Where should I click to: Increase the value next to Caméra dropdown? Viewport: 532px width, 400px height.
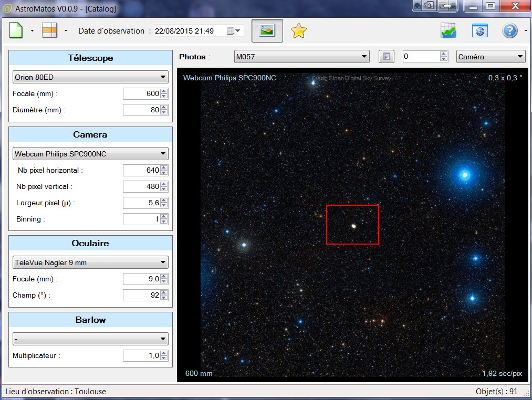coord(443,54)
